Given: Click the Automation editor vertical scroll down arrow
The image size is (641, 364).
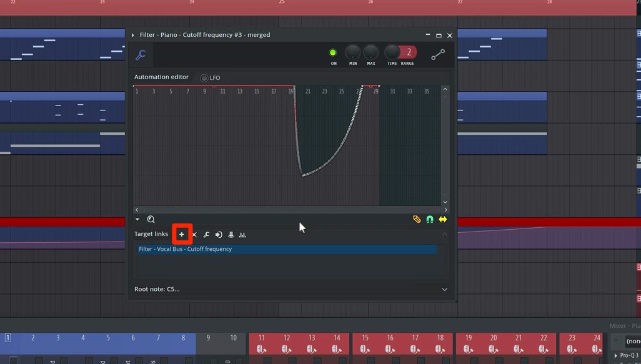Looking at the screenshot, I should click(445, 202).
